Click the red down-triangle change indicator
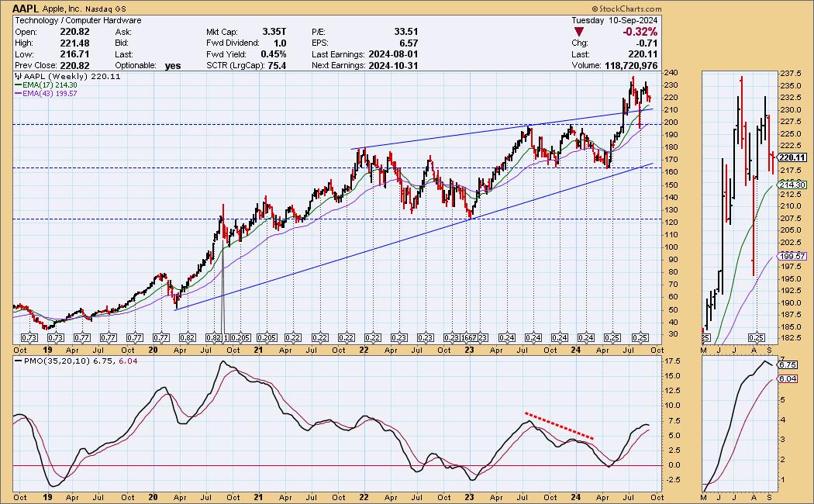The width and height of the screenshot is (814, 504). tap(579, 33)
